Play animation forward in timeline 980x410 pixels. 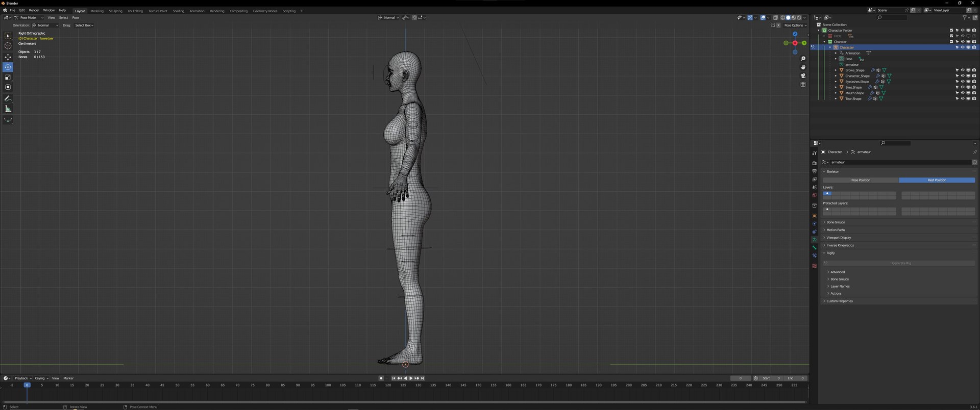(411, 378)
